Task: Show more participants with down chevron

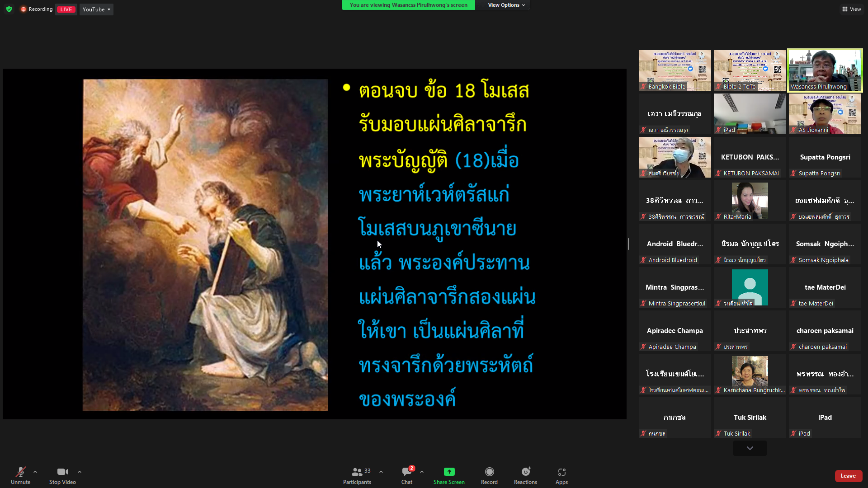Action: click(750, 448)
